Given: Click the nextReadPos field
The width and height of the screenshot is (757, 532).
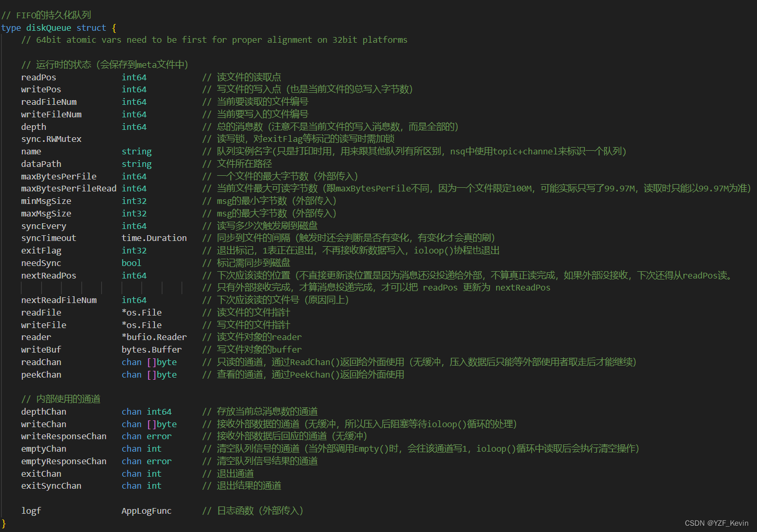Looking at the screenshot, I should pos(48,275).
